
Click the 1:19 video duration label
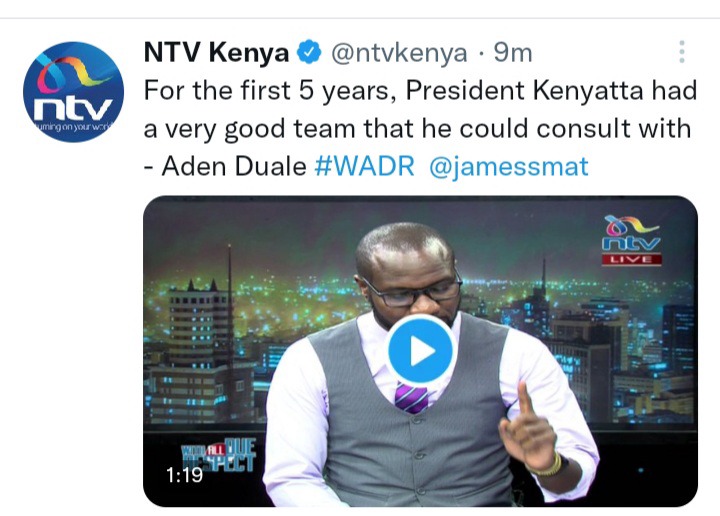click(184, 475)
